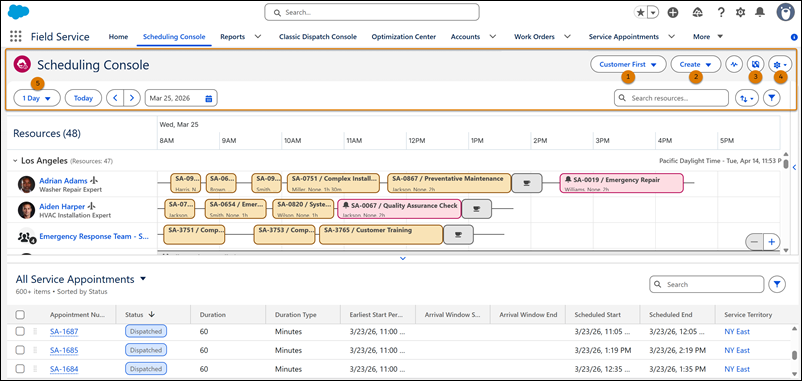
Task: Open the console settings gear menu
Action: point(780,64)
